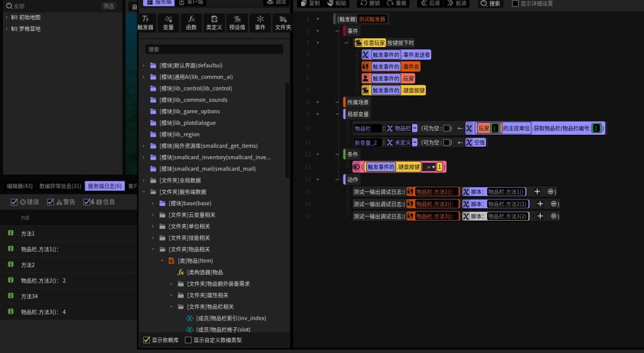The height and width of the screenshot is (353, 644).
Task: Click the 撤销 (undo) button
Action: coord(370,4)
